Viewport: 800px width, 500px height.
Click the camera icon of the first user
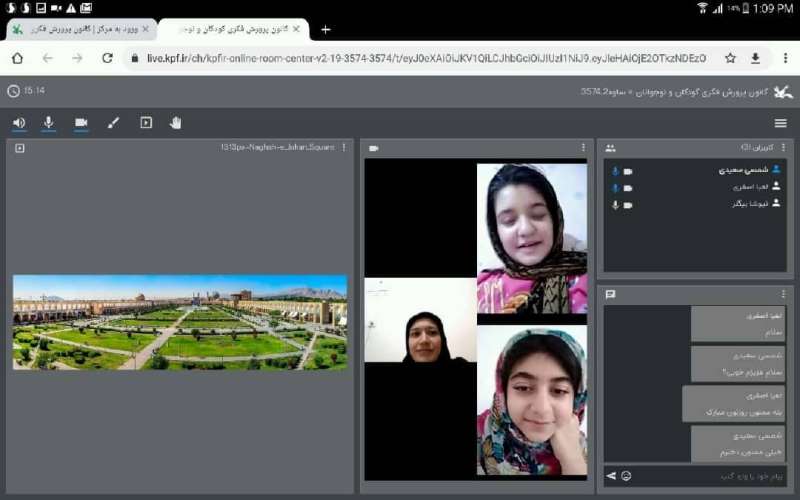(x=628, y=171)
